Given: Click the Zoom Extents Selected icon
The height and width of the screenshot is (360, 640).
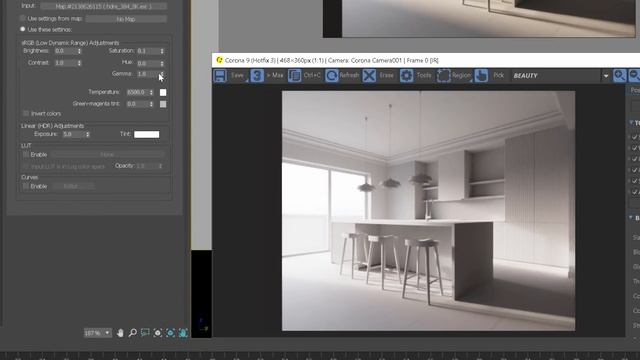Looking at the screenshot, I should click(x=170, y=333).
